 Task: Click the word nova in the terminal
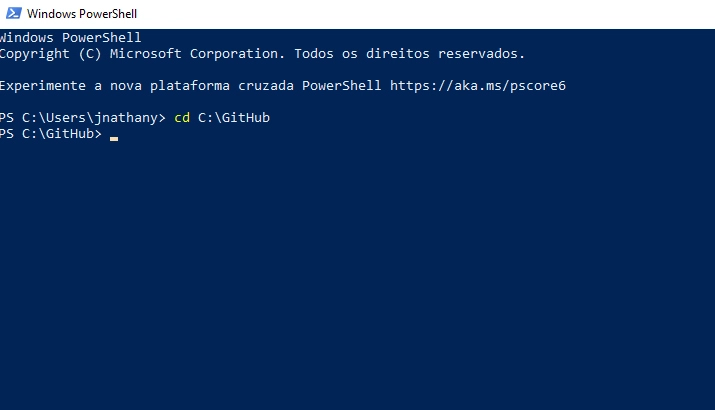click(x=126, y=86)
